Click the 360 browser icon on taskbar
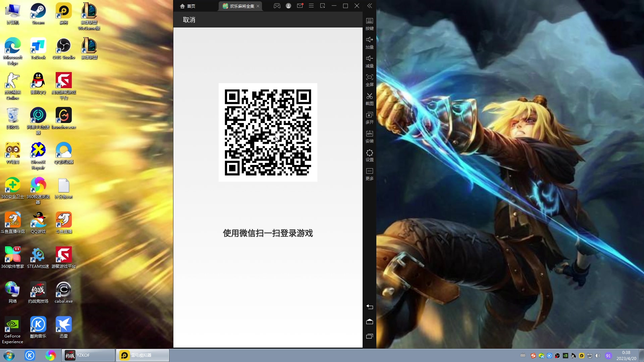 [x=51, y=355]
